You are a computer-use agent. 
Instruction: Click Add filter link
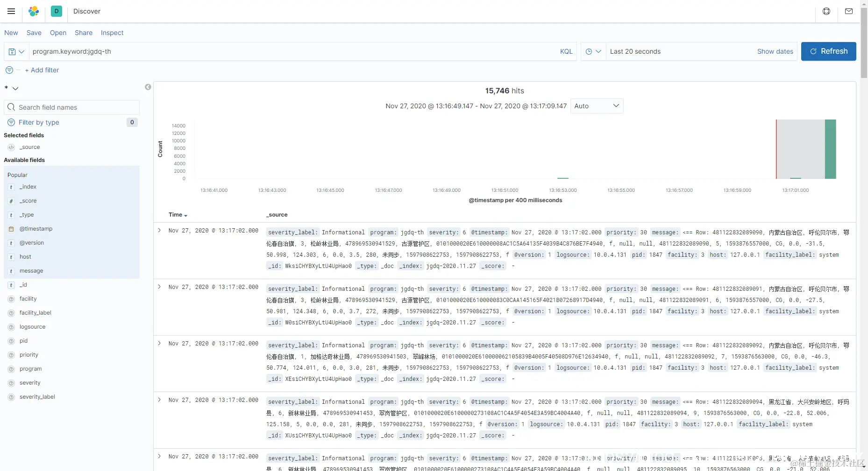click(42, 70)
